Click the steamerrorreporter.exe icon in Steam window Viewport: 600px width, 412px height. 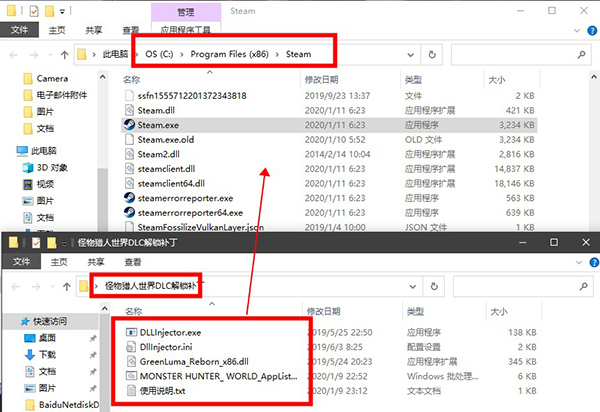point(129,198)
